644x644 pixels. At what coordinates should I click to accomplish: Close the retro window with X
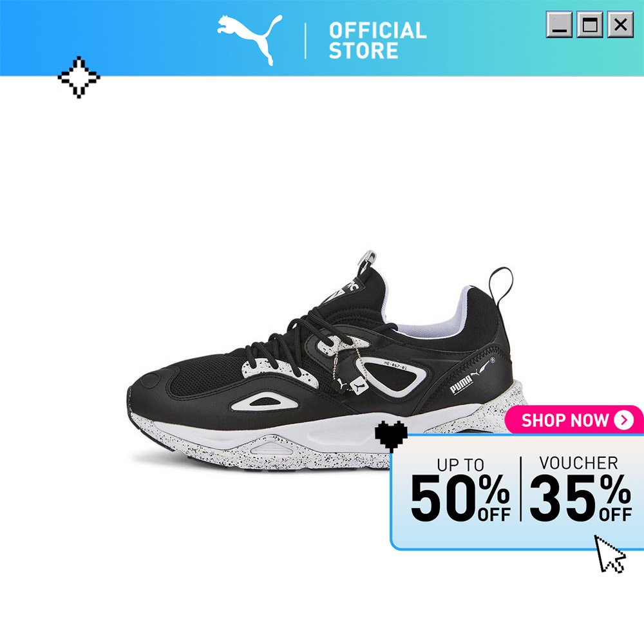pyautogui.click(x=620, y=24)
